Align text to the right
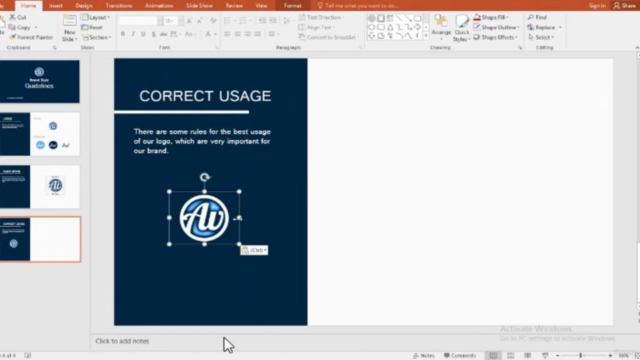 [247, 34]
